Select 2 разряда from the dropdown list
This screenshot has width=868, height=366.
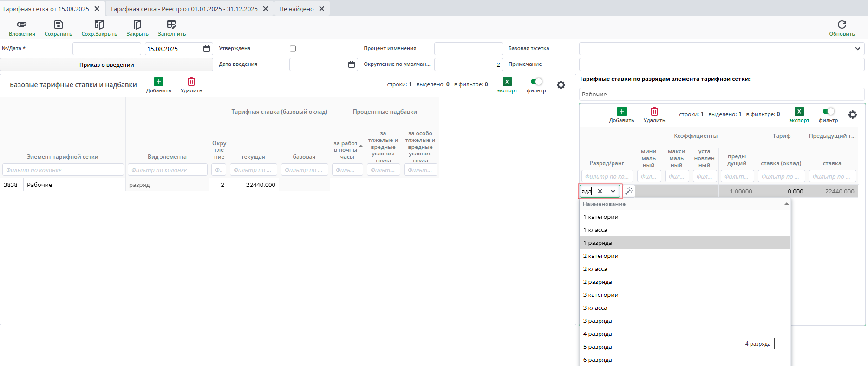[685, 282]
